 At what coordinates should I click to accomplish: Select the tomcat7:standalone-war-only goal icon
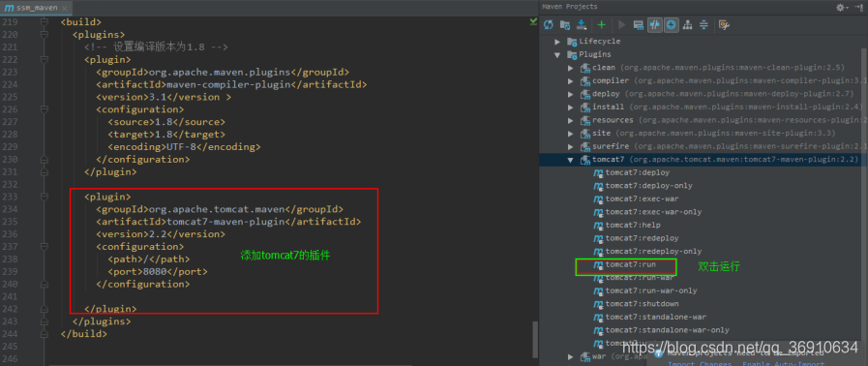pyautogui.click(x=598, y=330)
